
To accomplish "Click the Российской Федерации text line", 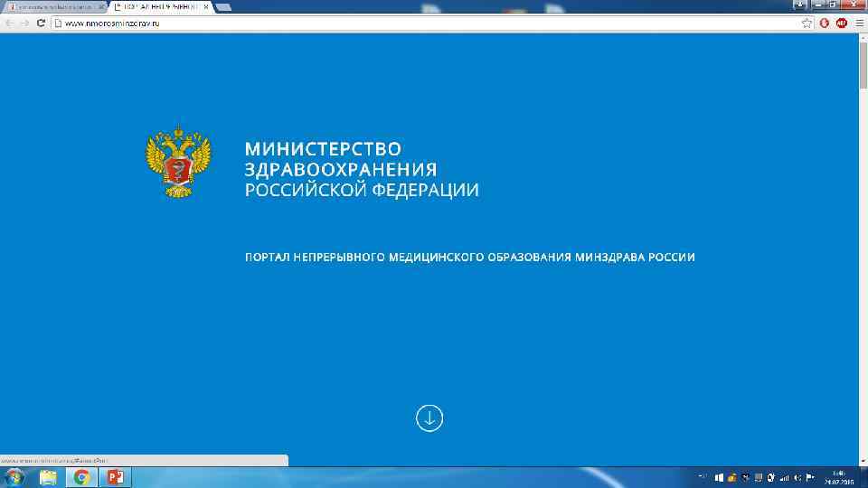I will point(362,190).
